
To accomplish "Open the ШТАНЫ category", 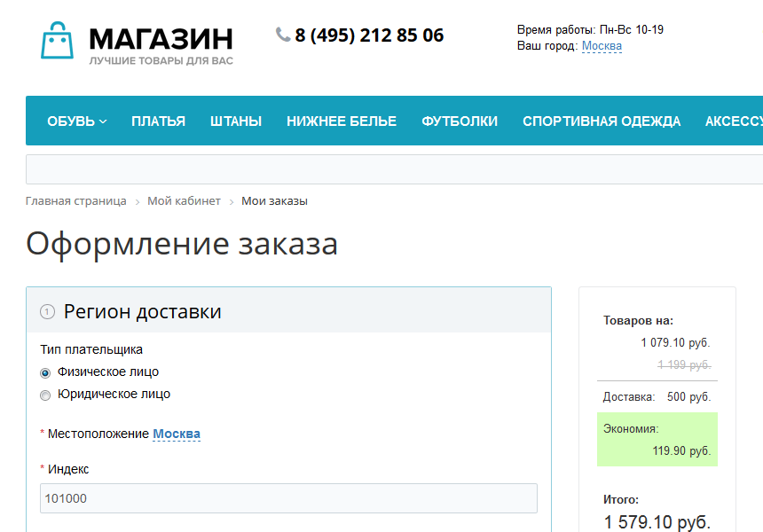I will pos(235,121).
